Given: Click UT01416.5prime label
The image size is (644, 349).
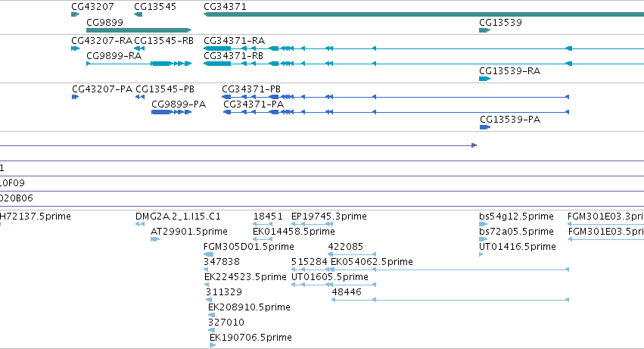Looking at the screenshot, I should pos(518,247).
